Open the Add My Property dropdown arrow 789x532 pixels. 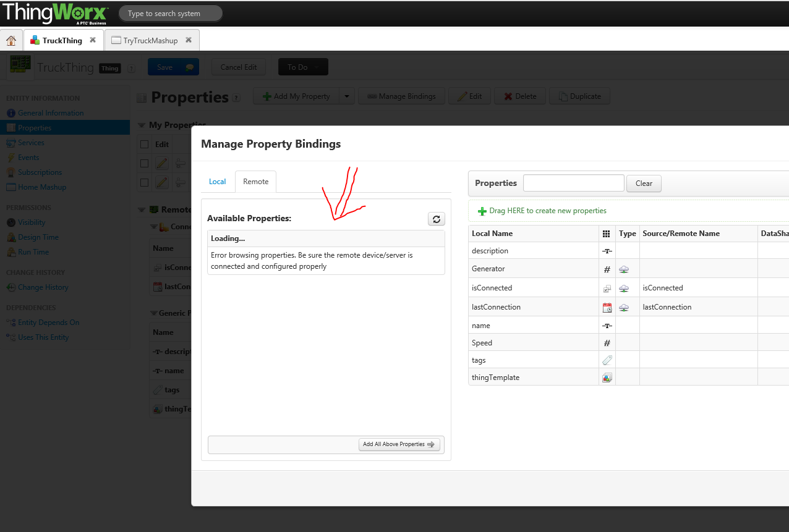[346, 96]
